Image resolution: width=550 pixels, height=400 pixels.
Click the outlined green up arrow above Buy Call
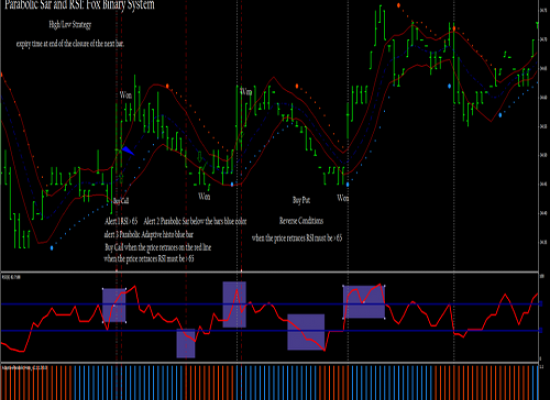coord(121,178)
